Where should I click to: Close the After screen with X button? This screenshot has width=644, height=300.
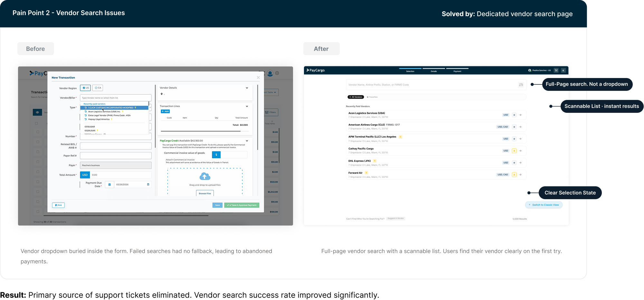click(x=563, y=70)
